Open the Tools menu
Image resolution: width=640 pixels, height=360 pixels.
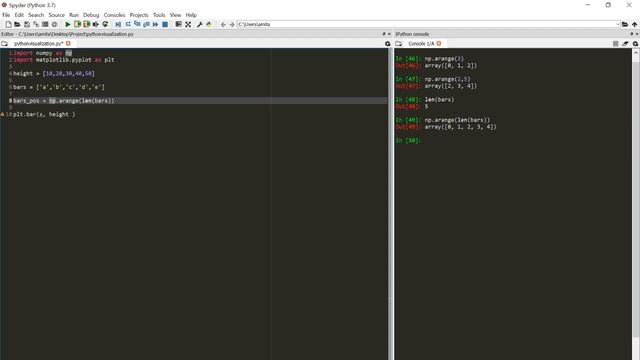[x=159, y=15]
